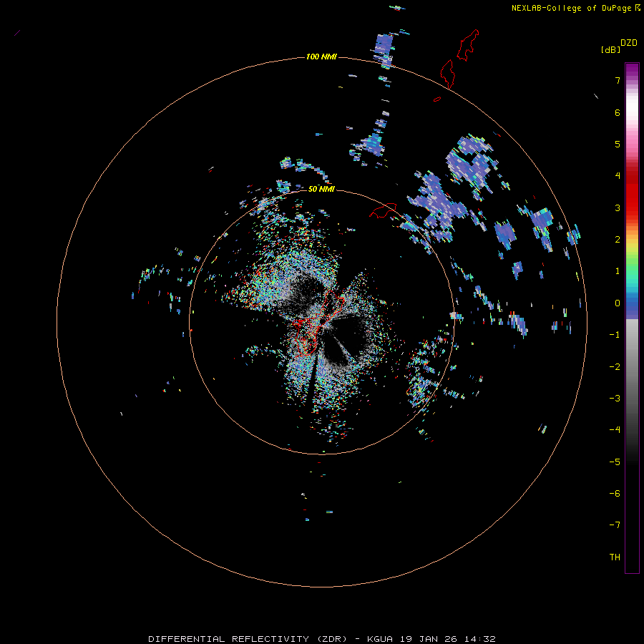Click the -6 dB value on the scale
The height and width of the screenshot is (644, 644).
coord(615,494)
